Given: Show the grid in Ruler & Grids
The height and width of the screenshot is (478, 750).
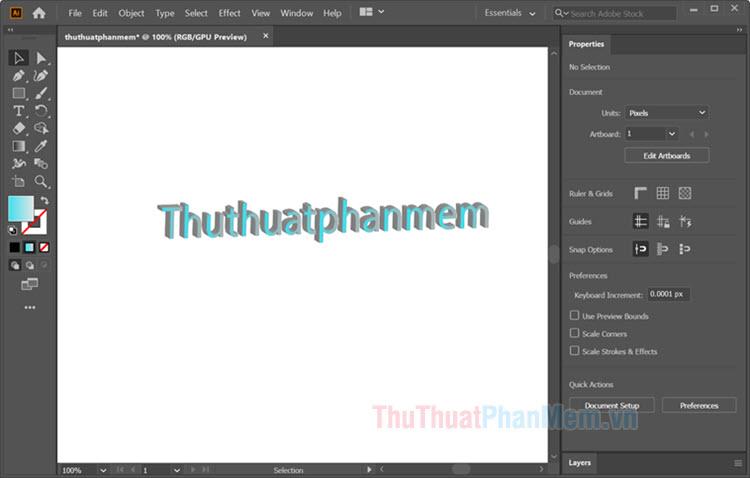Looking at the screenshot, I should [662, 193].
